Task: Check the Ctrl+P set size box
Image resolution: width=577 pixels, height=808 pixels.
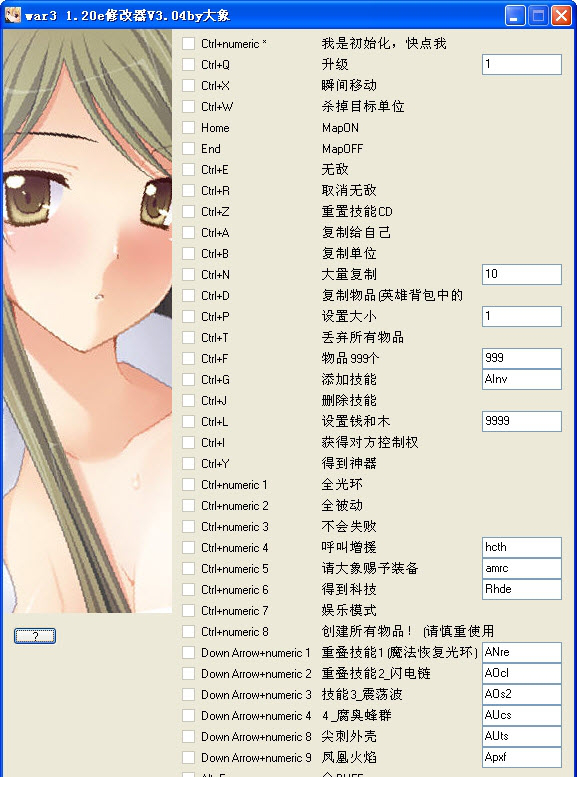Action: [189, 316]
